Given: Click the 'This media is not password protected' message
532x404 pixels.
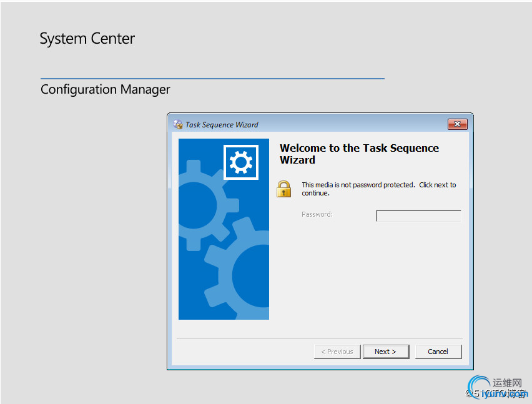Looking at the screenshot, I should click(x=378, y=189).
